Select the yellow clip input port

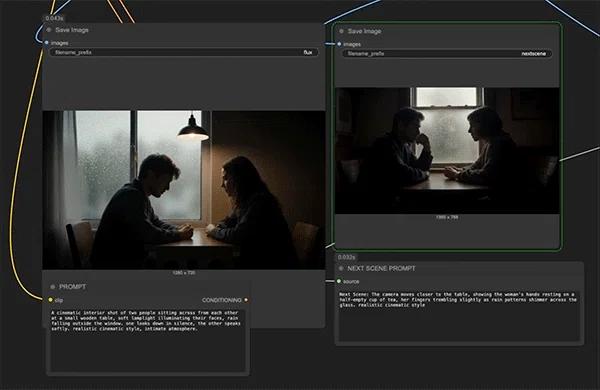[x=51, y=300]
